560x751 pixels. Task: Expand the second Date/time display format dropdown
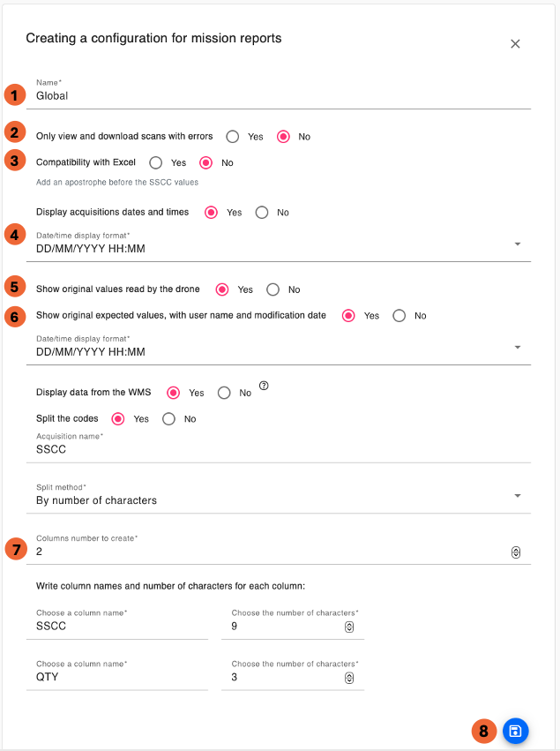coord(517,347)
